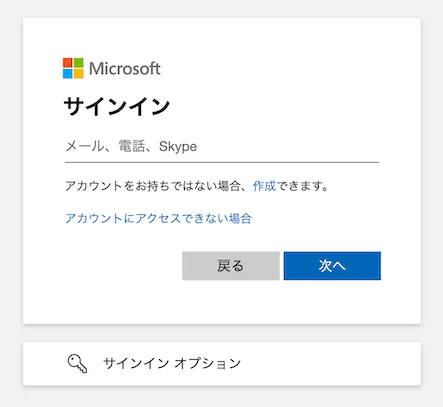
Task: Click the できます。 text after 作成
Action: click(x=303, y=186)
